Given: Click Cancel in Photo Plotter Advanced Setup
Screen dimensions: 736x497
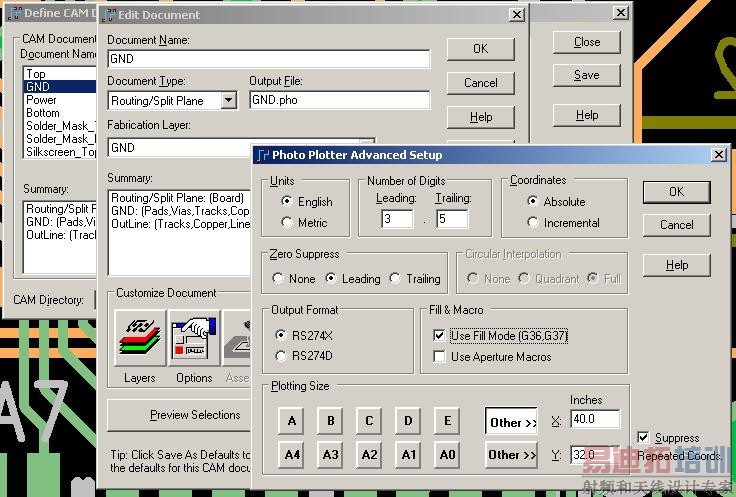Looking at the screenshot, I should click(676, 225).
